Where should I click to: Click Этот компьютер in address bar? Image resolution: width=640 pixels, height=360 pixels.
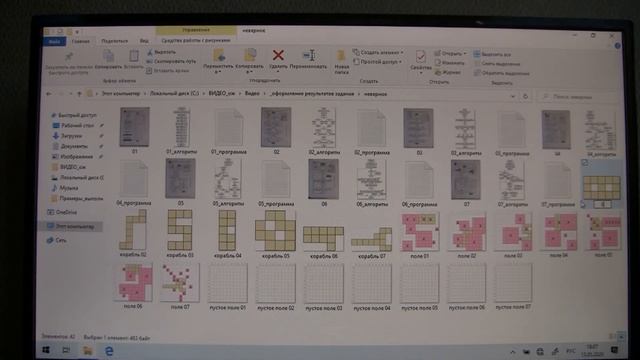tap(120, 93)
